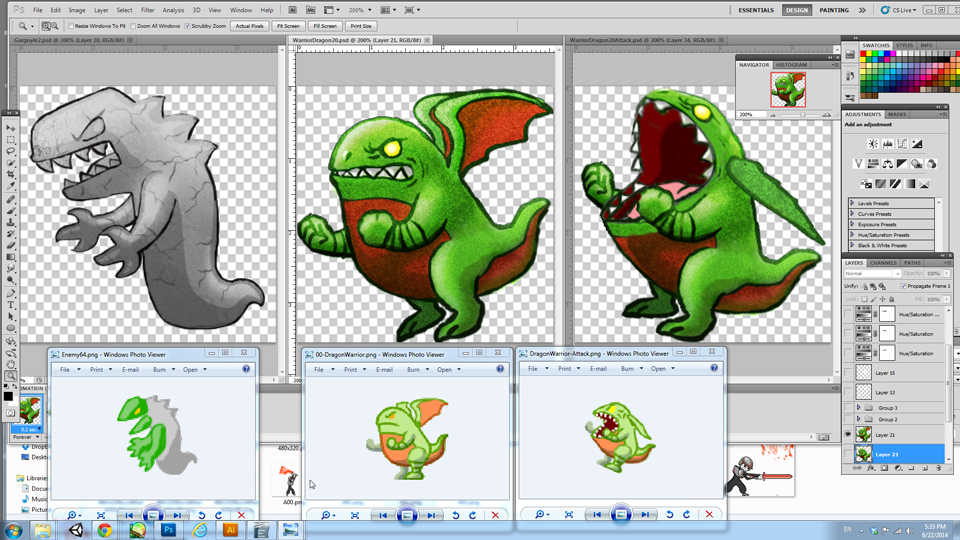960x540 pixels.
Task: Add a Color Balance adjustment
Action: pos(888,164)
